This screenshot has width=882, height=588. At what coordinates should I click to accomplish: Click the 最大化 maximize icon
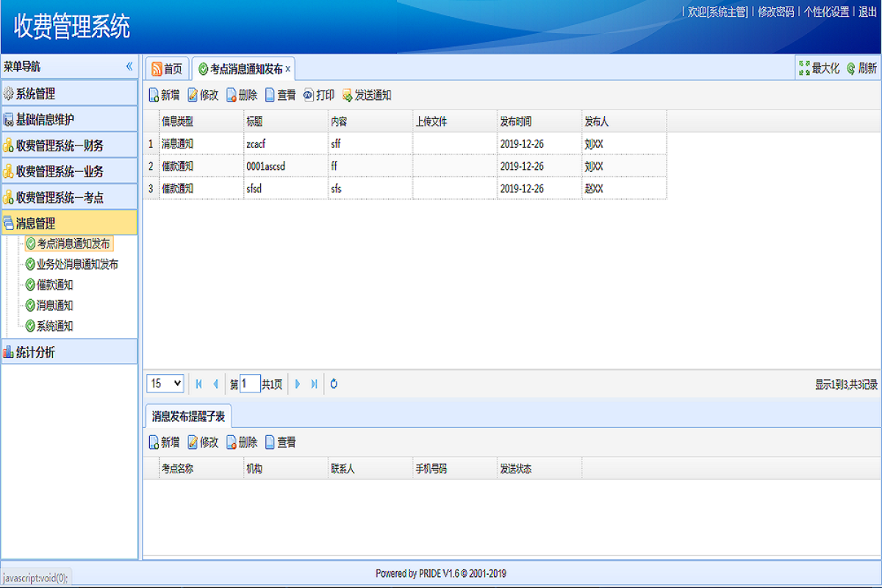click(805, 68)
